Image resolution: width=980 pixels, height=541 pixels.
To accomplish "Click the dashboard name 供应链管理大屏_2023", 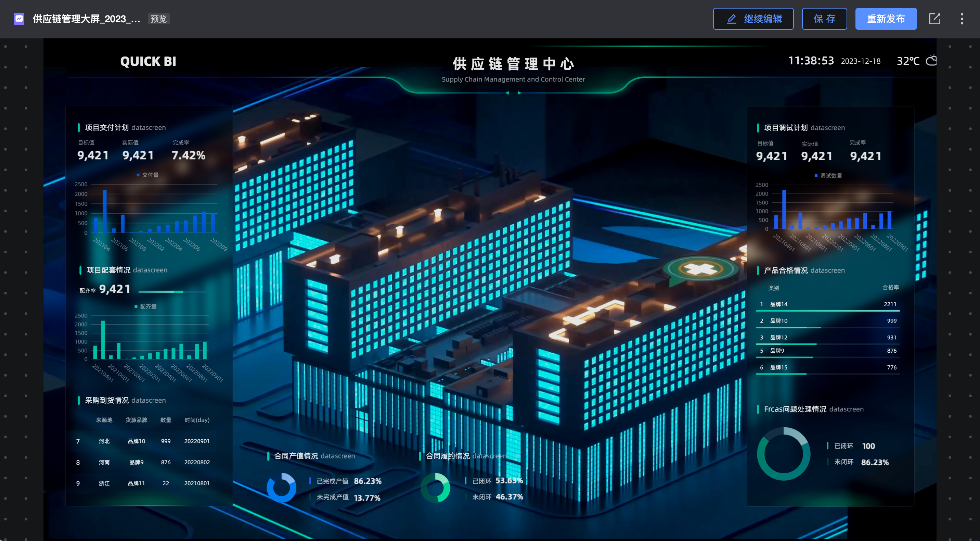I will (86, 19).
